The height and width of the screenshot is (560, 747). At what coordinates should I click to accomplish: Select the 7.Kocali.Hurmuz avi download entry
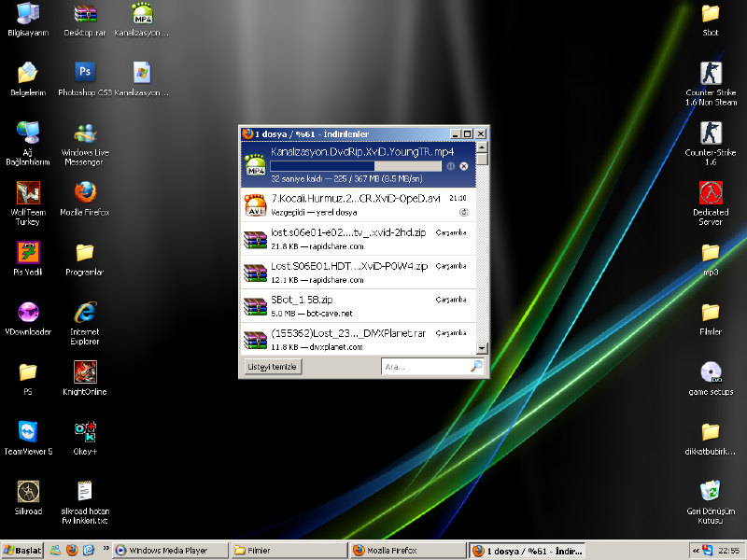coord(359,205)
